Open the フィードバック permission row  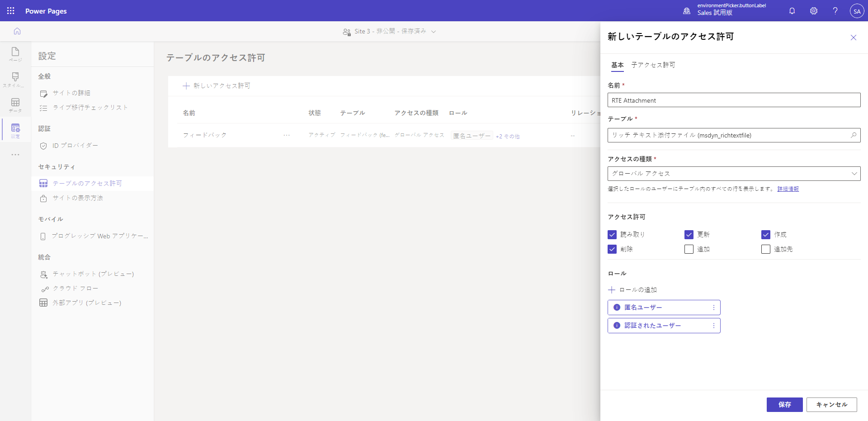(205, 135)
